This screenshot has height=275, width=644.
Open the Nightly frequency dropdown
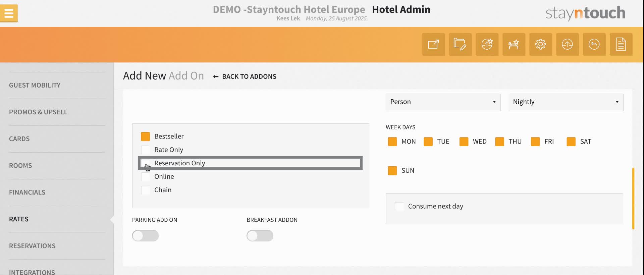click(566, 102)
